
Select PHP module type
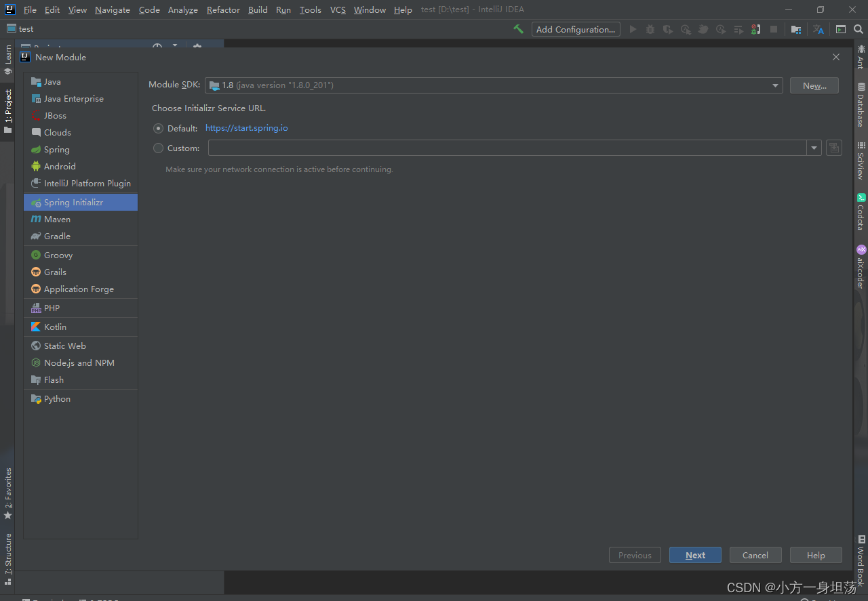(81, 308)
